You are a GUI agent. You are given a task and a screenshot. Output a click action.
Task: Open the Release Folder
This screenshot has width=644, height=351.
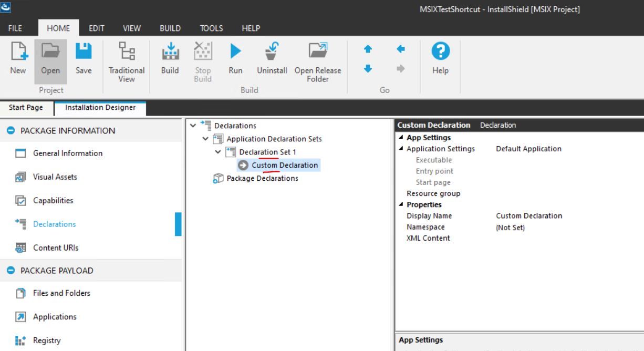click(x=318, y=58)
